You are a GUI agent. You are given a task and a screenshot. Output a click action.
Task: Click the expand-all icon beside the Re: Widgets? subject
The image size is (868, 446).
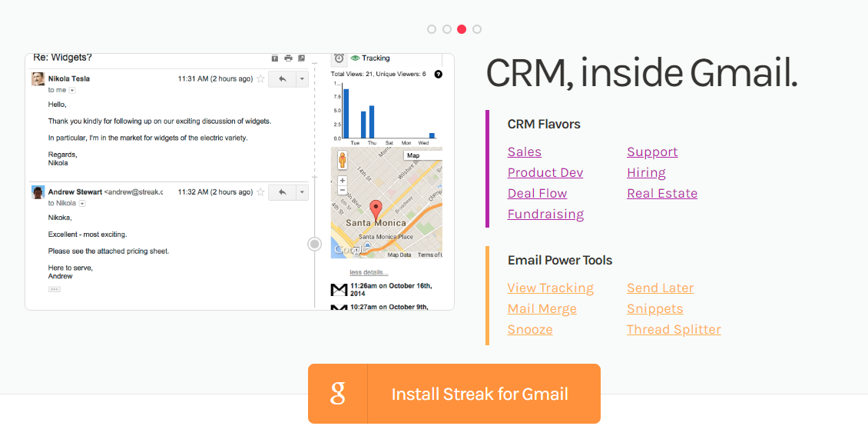click(x=274, y=58)
